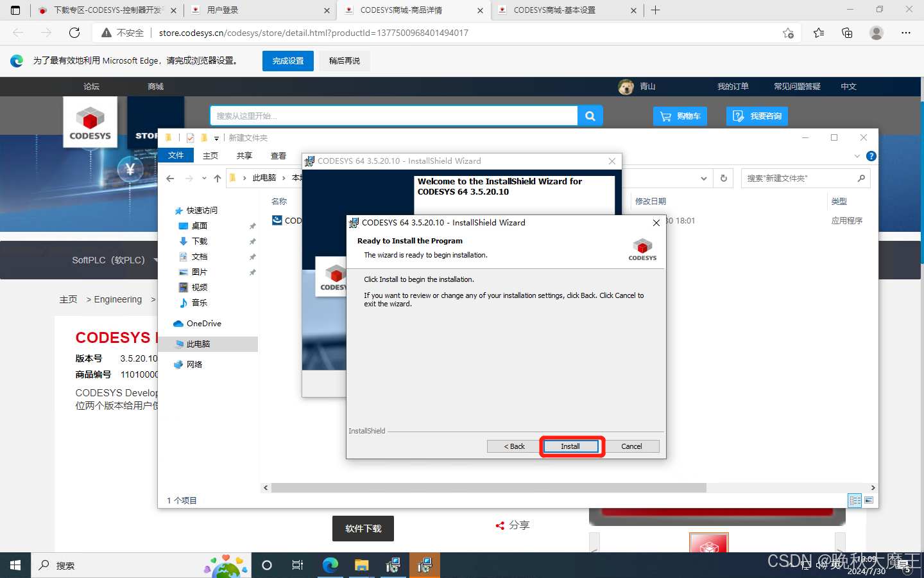The width and height of the screenshot is (924, 578).
Task: Select 文档 in Explorer navigation pane
Action: (199, 257)
